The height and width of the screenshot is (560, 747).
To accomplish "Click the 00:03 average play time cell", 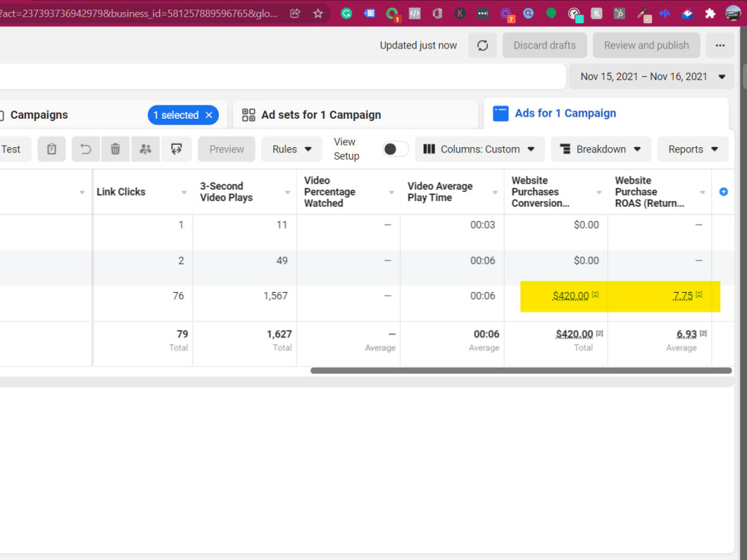I will point(483,225).
